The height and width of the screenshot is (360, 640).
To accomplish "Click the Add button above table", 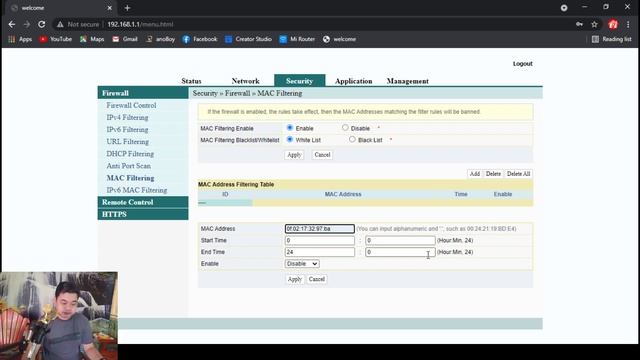I will pyautogui.click(x=475, y=173).
